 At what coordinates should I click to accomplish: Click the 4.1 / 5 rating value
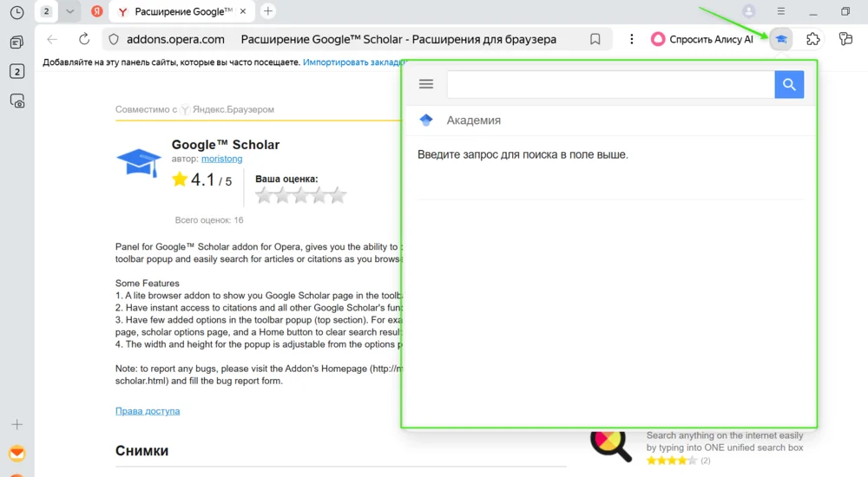point(211,180)
